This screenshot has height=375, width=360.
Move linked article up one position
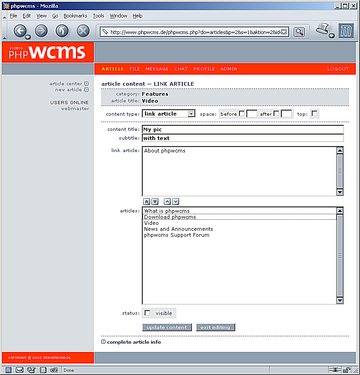(168, 201)
